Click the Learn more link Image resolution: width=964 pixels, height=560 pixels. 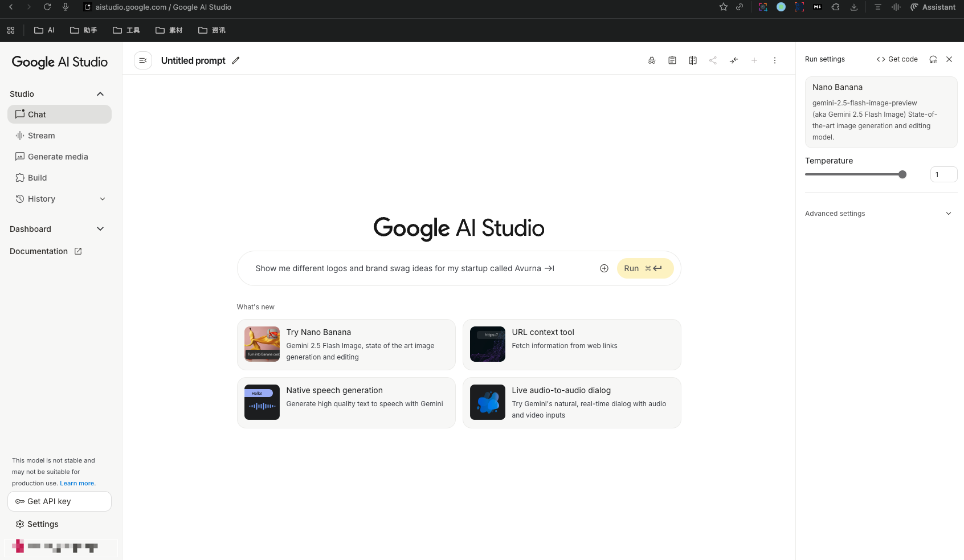point(77,483)
